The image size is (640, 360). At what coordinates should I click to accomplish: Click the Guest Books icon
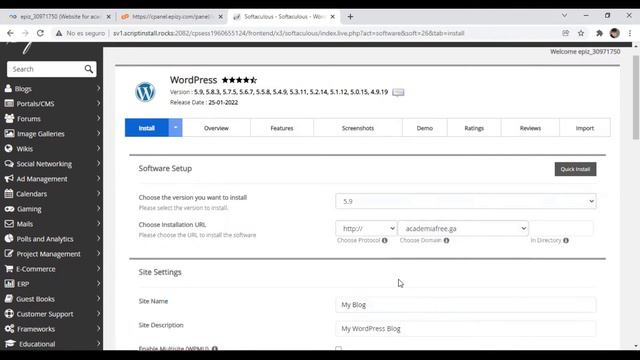(x=9, y=299)
